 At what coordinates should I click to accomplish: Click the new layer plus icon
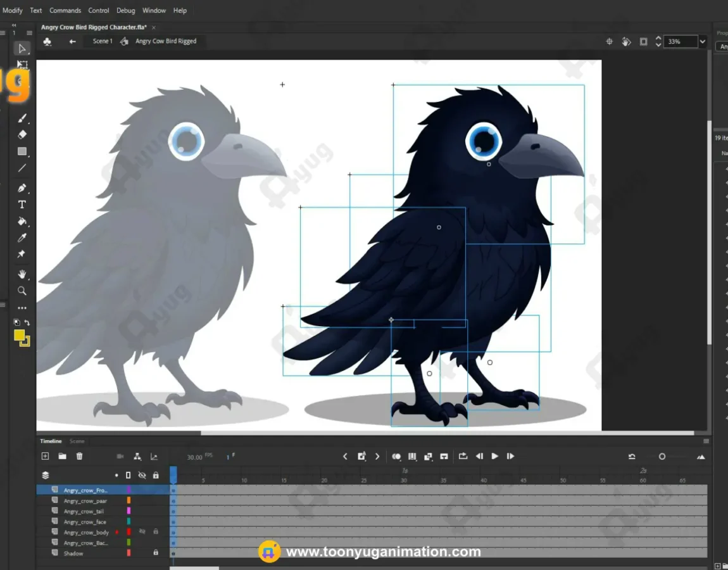(x=45, y=456)
